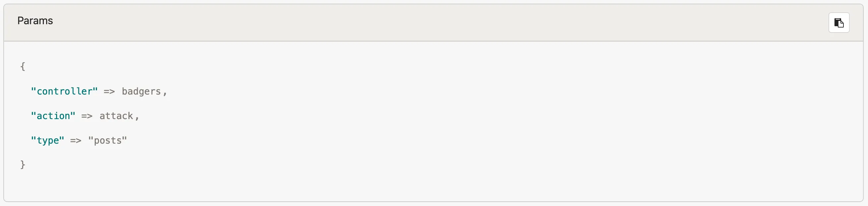Click the arrow after "type" key
The height and width of the screenshot is (206, 868).
(x=75, y=140)
